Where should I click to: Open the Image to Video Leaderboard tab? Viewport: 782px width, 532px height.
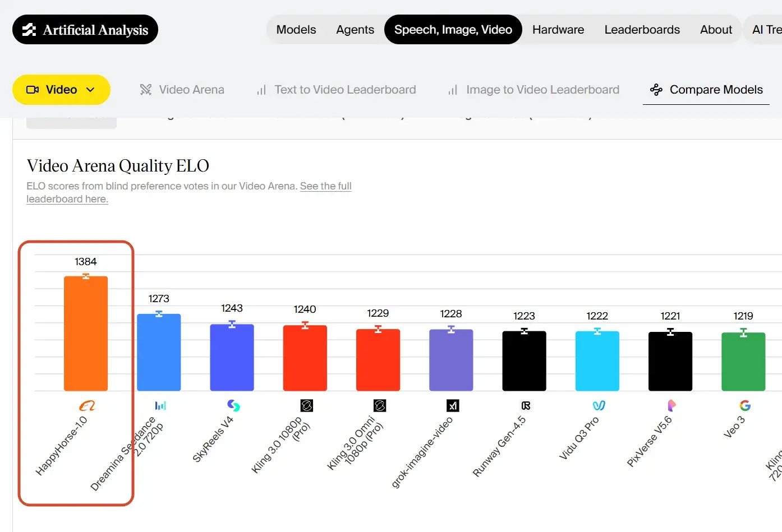pos(533,90)
